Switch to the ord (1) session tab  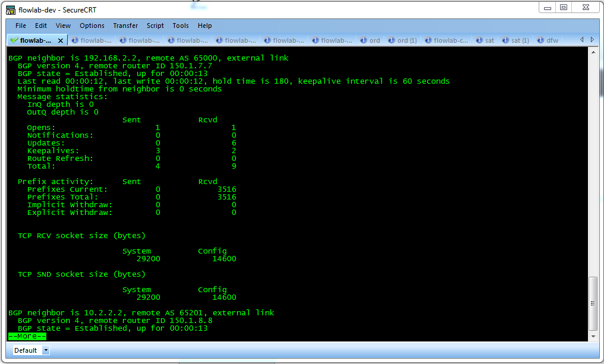pos(403,40)
